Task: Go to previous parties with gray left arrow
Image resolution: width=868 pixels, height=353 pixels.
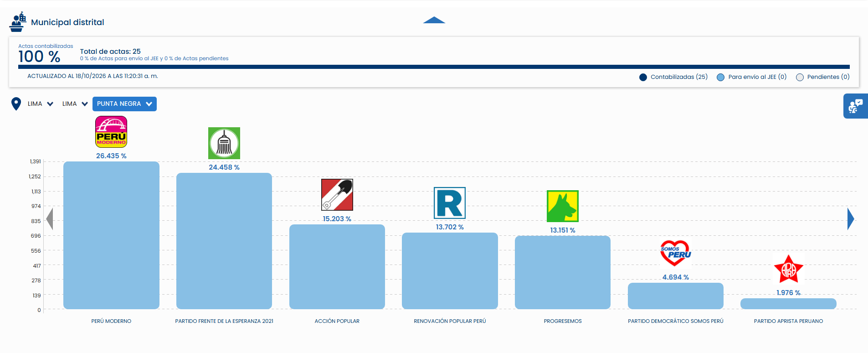Action: point(50,219)
